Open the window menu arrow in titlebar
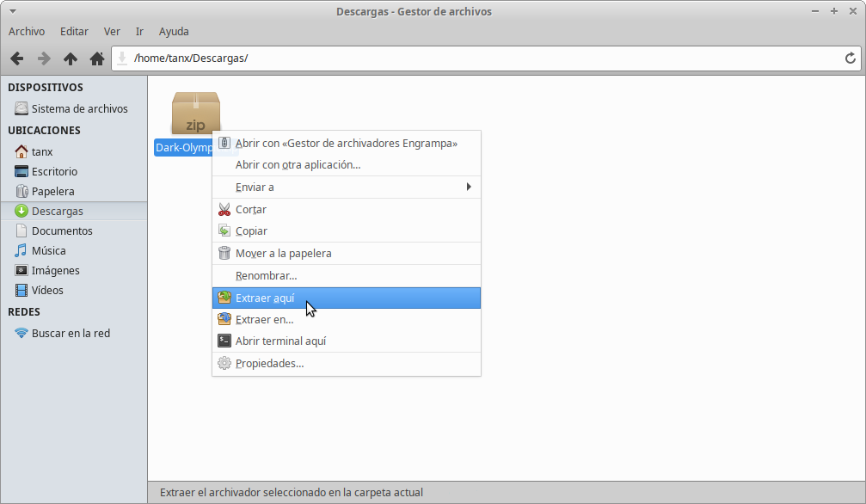Viewport: 866px width, 504px height. coord(11,11)
